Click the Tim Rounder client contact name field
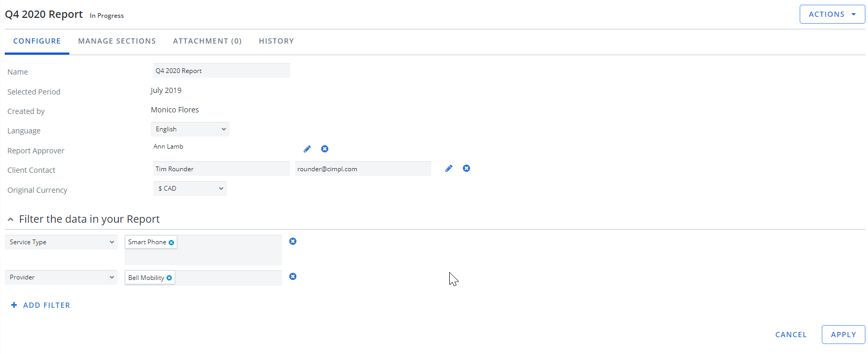 tap(222, 169)
